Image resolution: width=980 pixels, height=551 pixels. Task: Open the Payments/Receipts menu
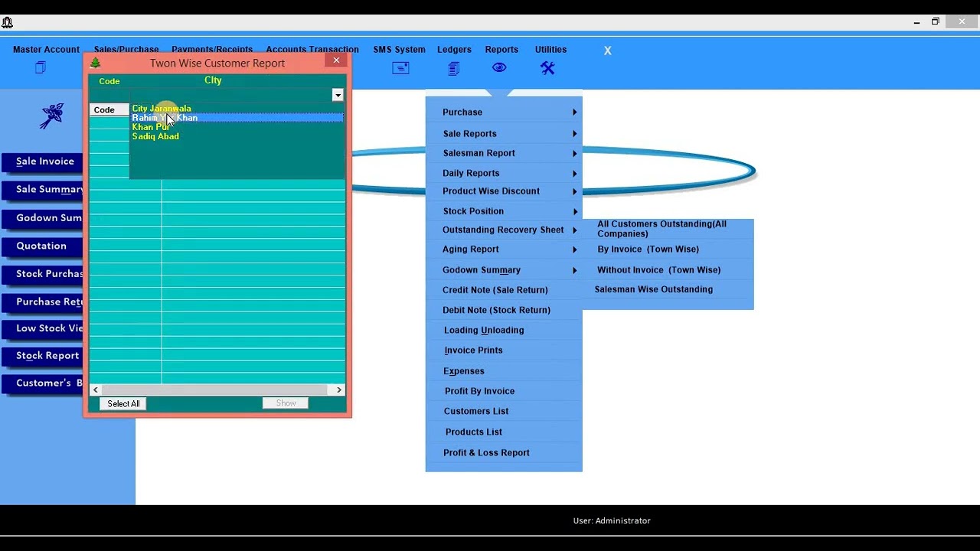click(212, 50)
